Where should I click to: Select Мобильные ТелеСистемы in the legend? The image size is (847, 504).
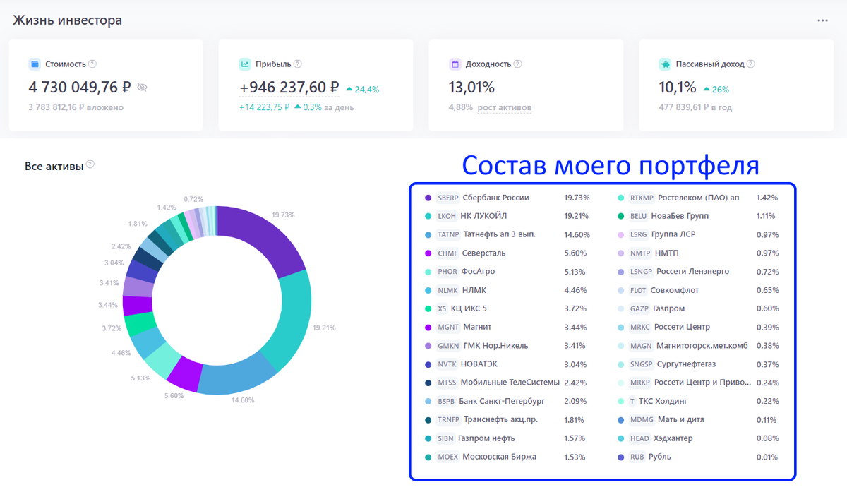(x=507, y=383)
